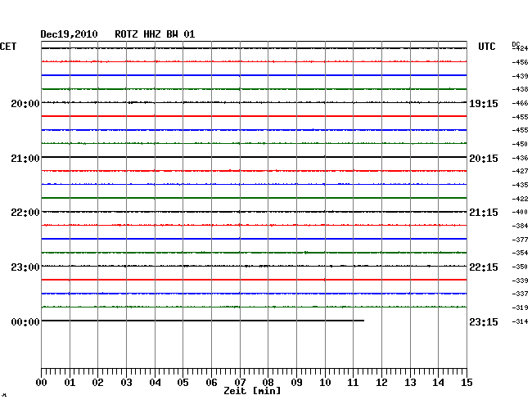Viewport: 532px width, 404px height.
Task: Select the DC offset value -427
Action: pyautogui.click(x=520, y=171)
